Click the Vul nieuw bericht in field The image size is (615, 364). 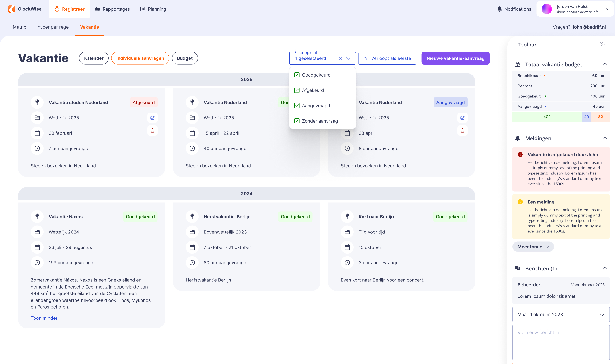tap(561, 342)
